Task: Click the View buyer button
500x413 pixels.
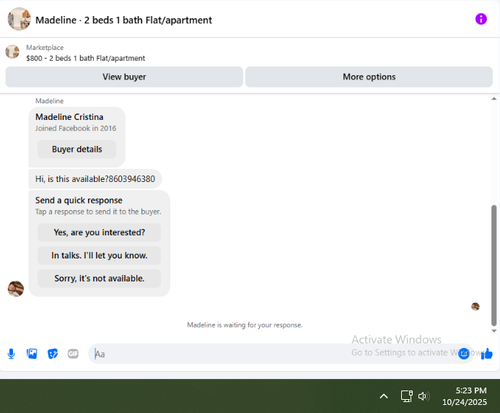Action: pos(124,77)
